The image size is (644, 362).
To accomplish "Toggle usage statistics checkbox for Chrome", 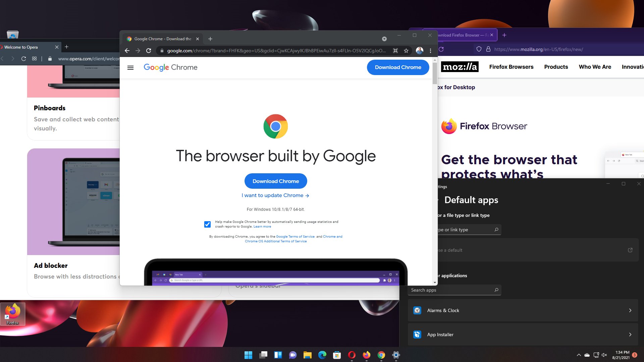I will tap(207, 224).
